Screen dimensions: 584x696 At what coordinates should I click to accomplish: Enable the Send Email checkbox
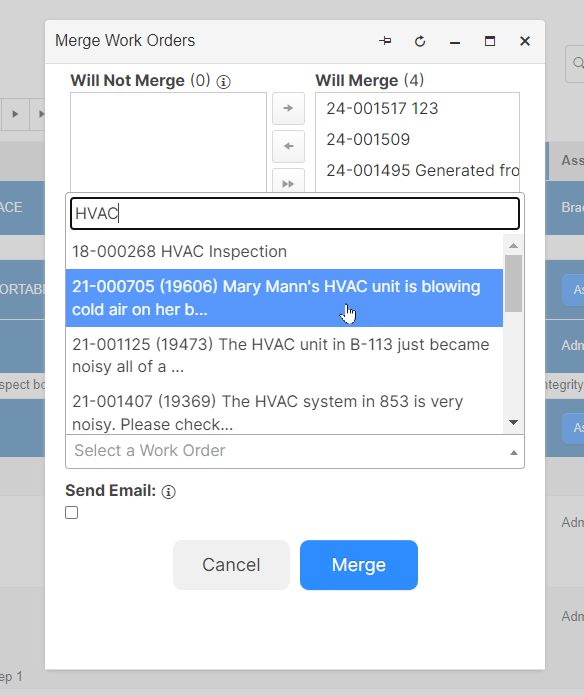point(71,513)
